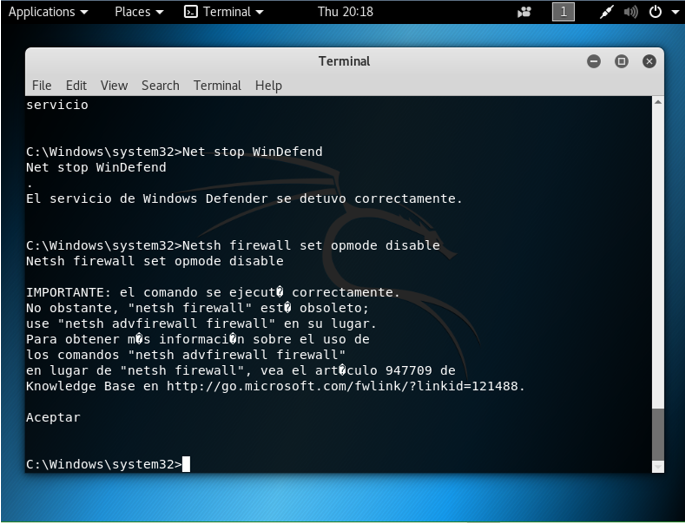Click the scrollbar down arrow
This screenshot has width=685, height=523.
point(658,467)
